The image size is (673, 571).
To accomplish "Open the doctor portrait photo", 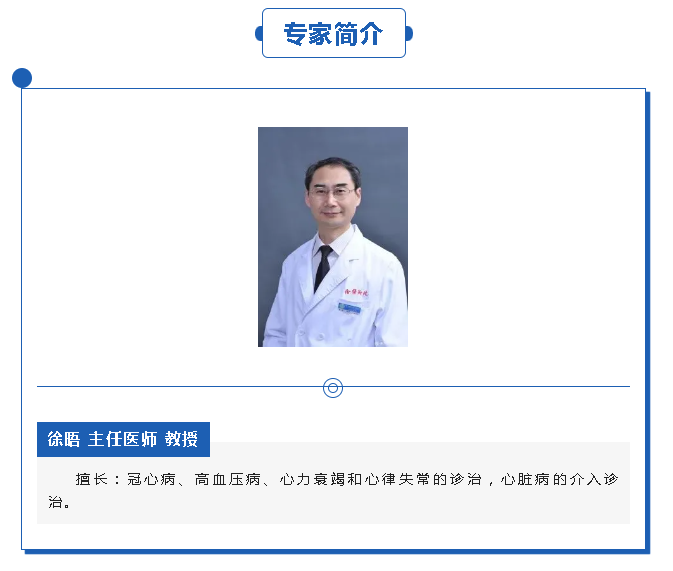I will [x=333, y=237].
